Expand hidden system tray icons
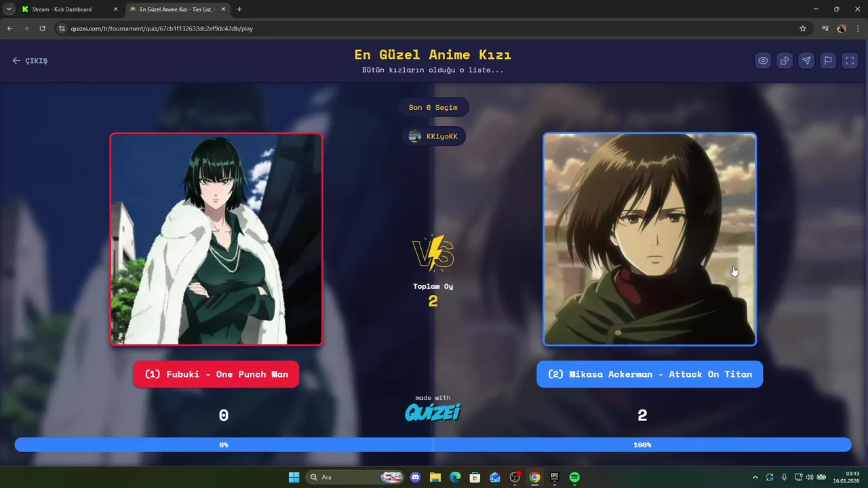 (755, 477)
